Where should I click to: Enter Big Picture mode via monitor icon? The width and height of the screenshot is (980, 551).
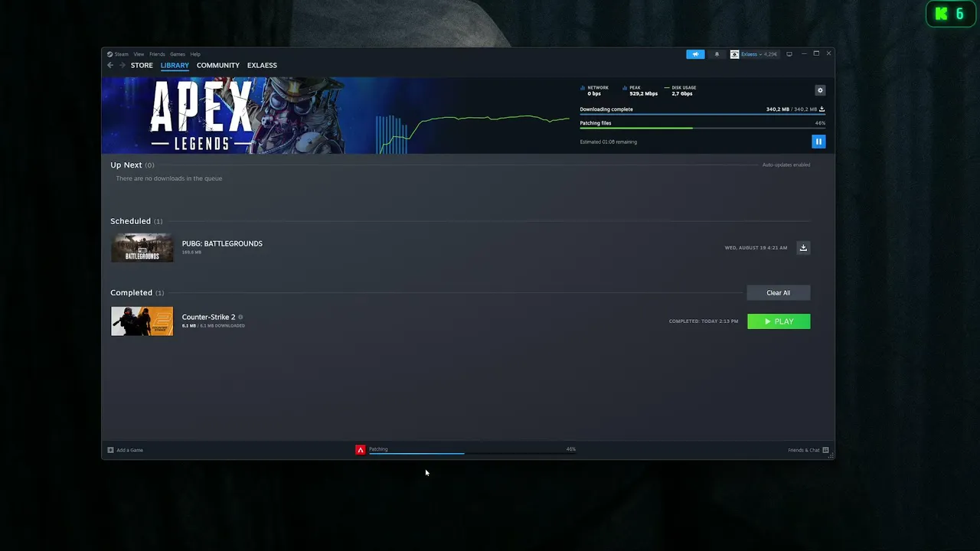coord(789,54)
